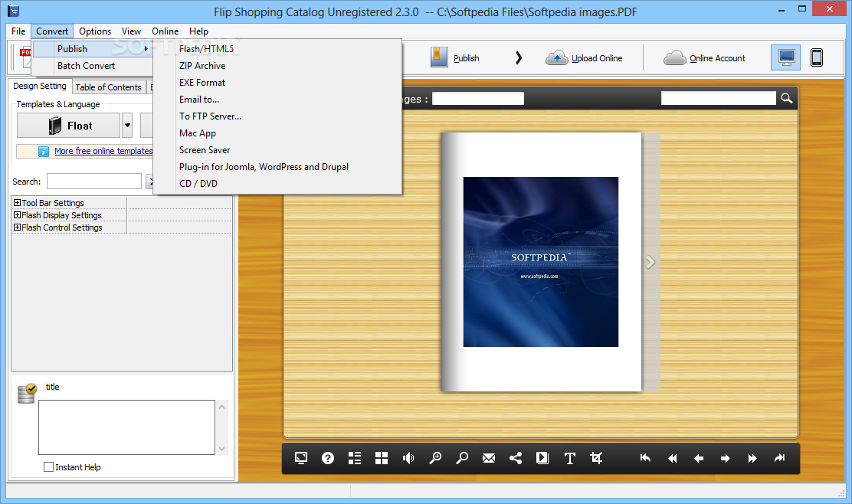Flip to next page via page edge arrow

[650, 262]
